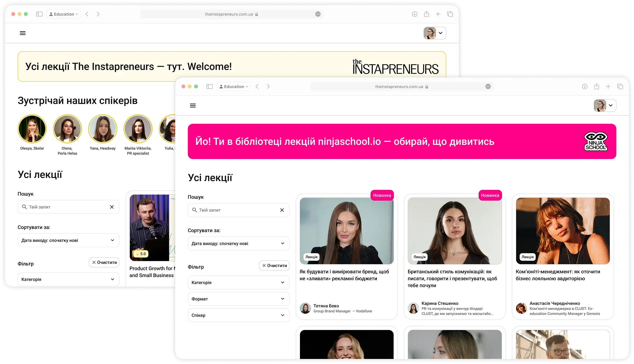Click Очистити button in front window filter
This screenshot has width=634, height=364.
point(274,265)
